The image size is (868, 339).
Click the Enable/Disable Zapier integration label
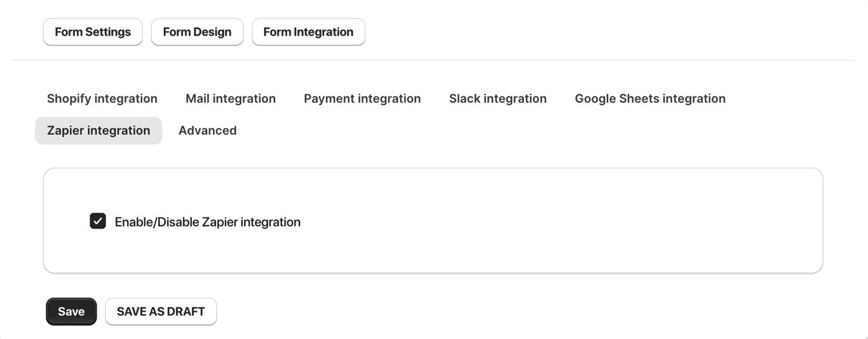(x=207, y=222)
